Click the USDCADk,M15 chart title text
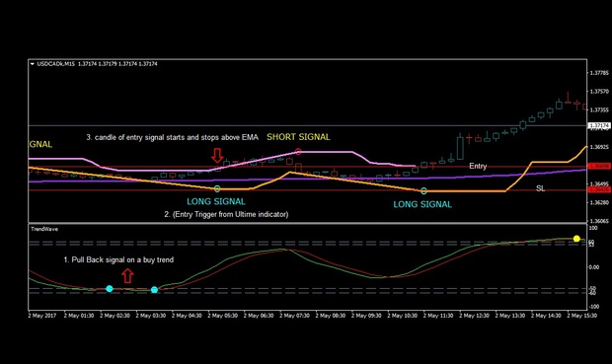Viewport: 612px width, 364px height. [x=56, y=63]
